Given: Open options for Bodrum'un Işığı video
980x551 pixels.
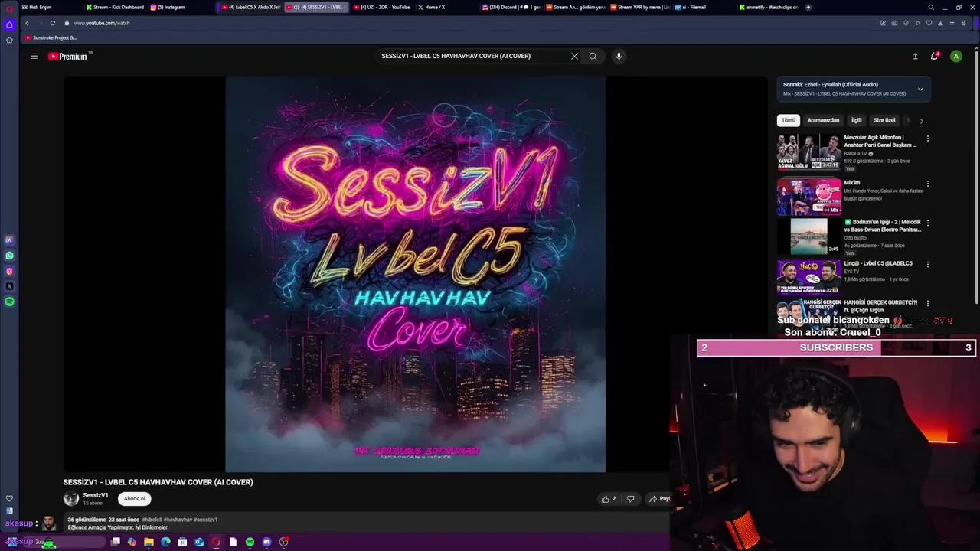Looking at the screenshot, I should click(927, 223).
